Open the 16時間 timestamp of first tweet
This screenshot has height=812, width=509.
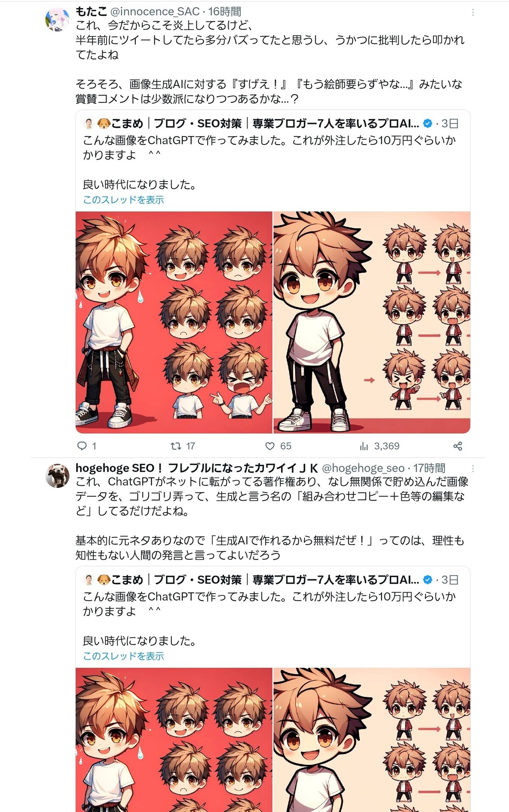click(x=224, y=11)
